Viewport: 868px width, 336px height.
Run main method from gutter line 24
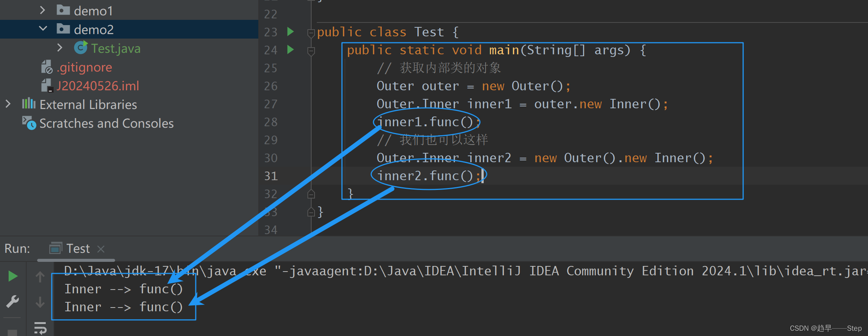(x=290, y=49)
